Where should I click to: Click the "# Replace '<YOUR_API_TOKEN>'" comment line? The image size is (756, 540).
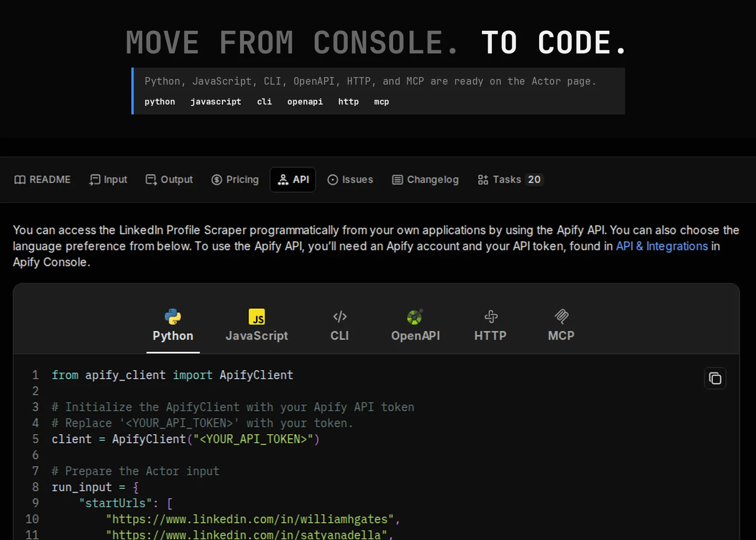202,423
